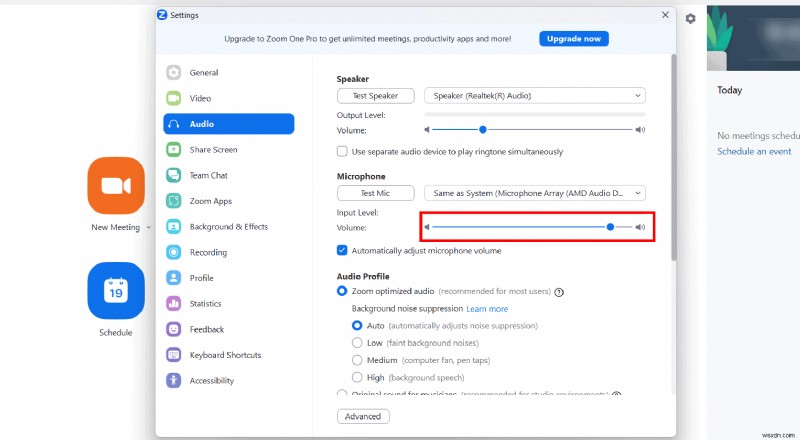Click the Upgrade now button

[x=574, y=39]
